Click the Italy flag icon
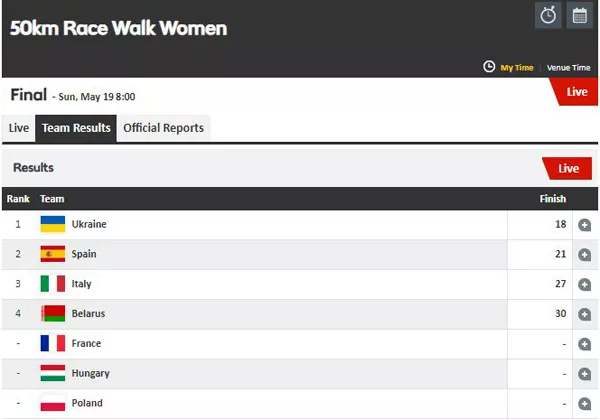 [53, 284]
